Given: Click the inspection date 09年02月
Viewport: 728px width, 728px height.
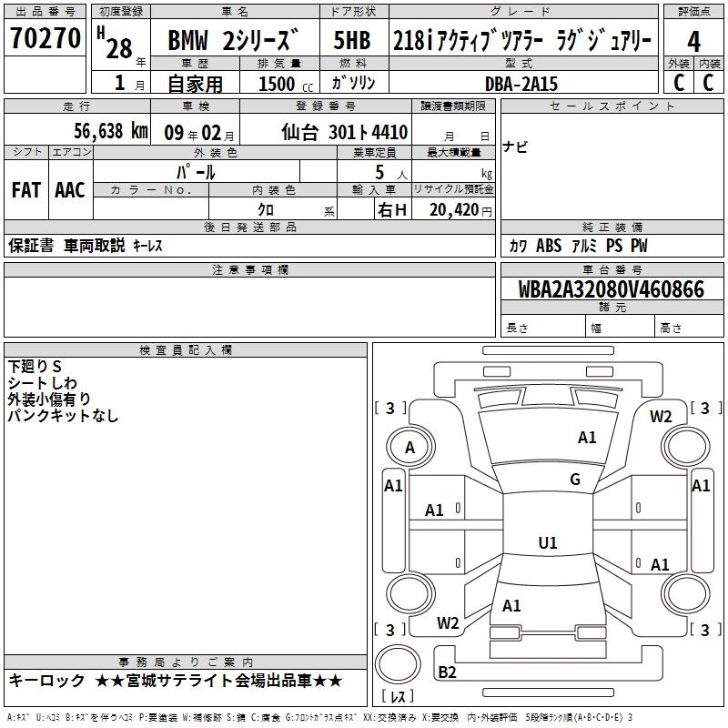Looking at the screenshot, I should [199, 133].
